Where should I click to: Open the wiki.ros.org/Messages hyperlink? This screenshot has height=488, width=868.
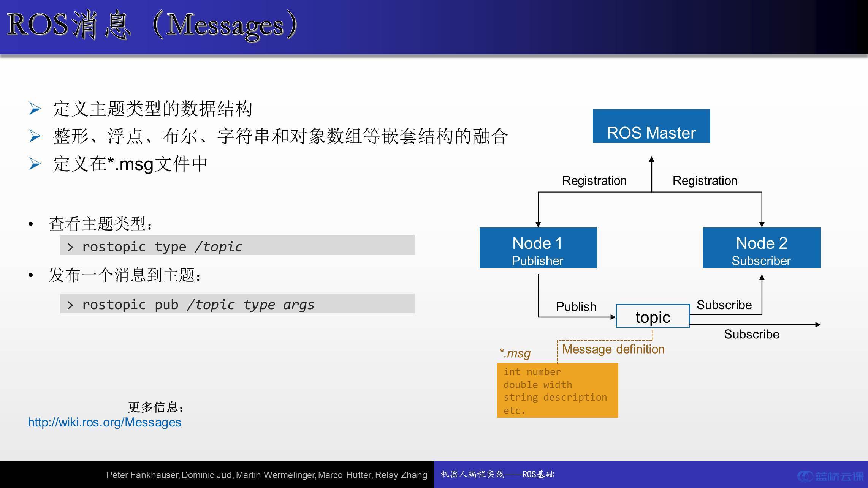coord(105,422)
